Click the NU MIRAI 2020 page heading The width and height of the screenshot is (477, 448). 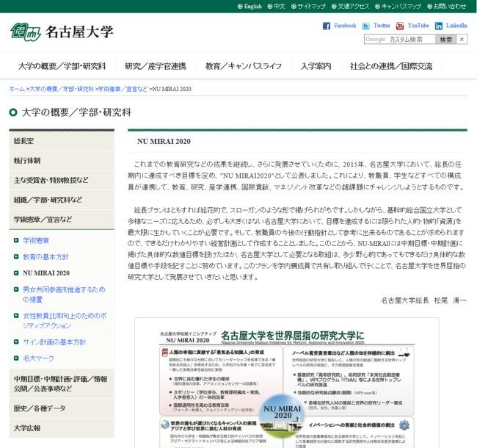pos(164,142)
